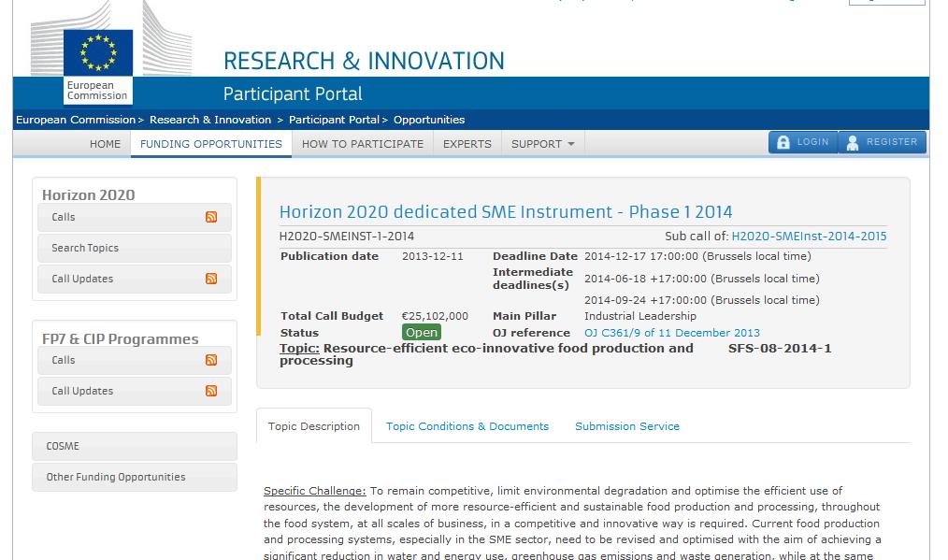Click the deadline 2014-12-17 17:00:00
The image size is (948, 560).
click(x=697, y=256)
